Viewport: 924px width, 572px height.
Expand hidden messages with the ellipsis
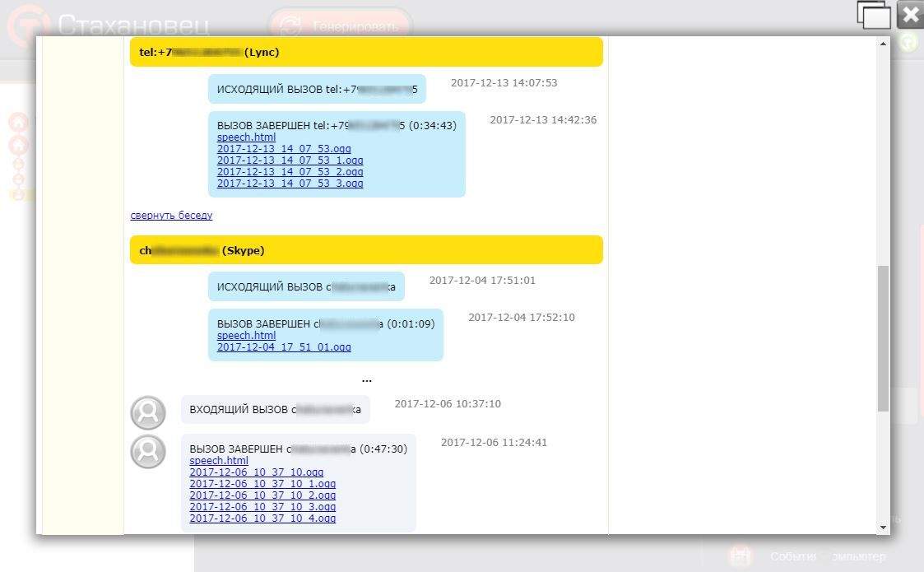point(366,379)
